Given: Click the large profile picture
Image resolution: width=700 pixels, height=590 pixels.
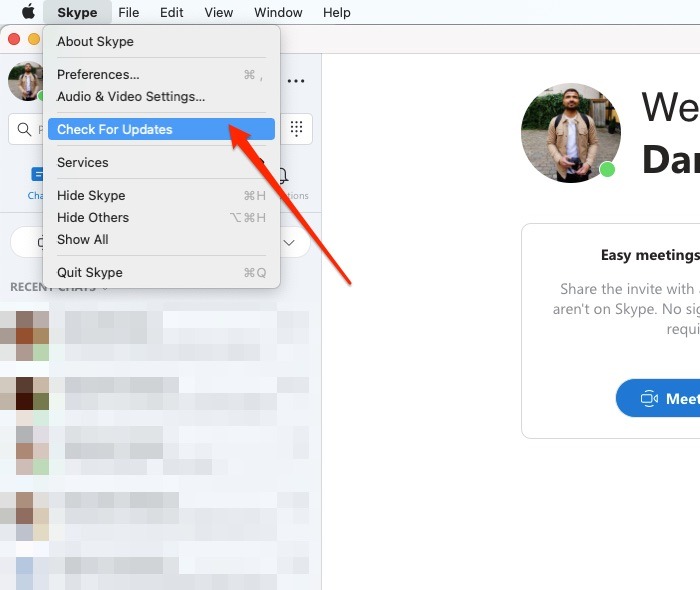Looking at the screenshot, I should tap(571, 133).
